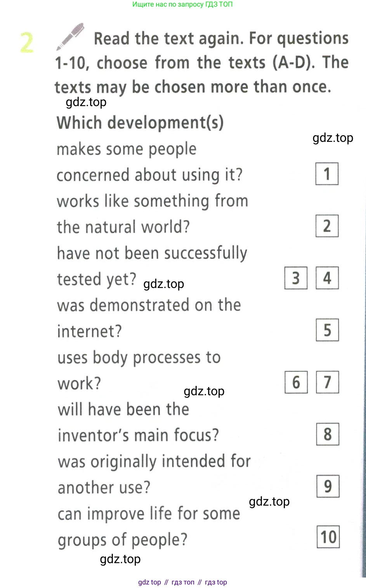Open the green 'Ищите нас по запросу ГДЗ ТОП' header

pyautogui.click(x=182, y=5)
